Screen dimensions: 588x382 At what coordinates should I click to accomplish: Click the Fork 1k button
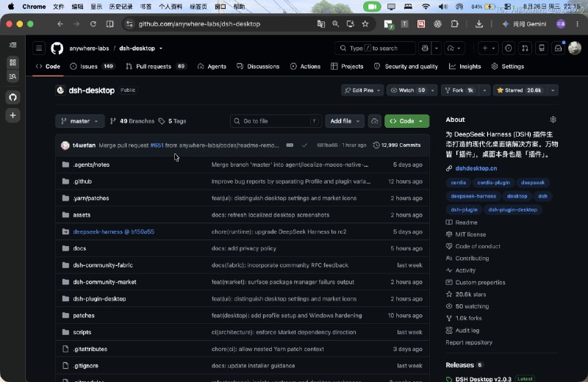click(x=460, y=90)
